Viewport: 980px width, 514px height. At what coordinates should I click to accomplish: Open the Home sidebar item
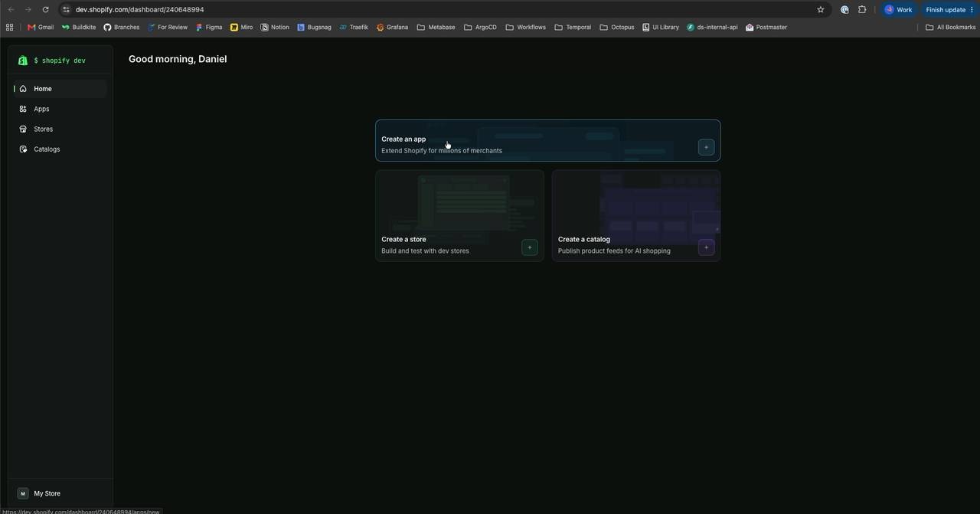tap(60, 89)
